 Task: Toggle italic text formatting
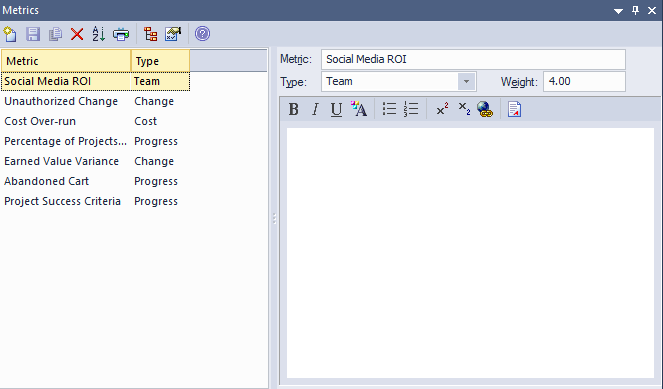[315, 110]
